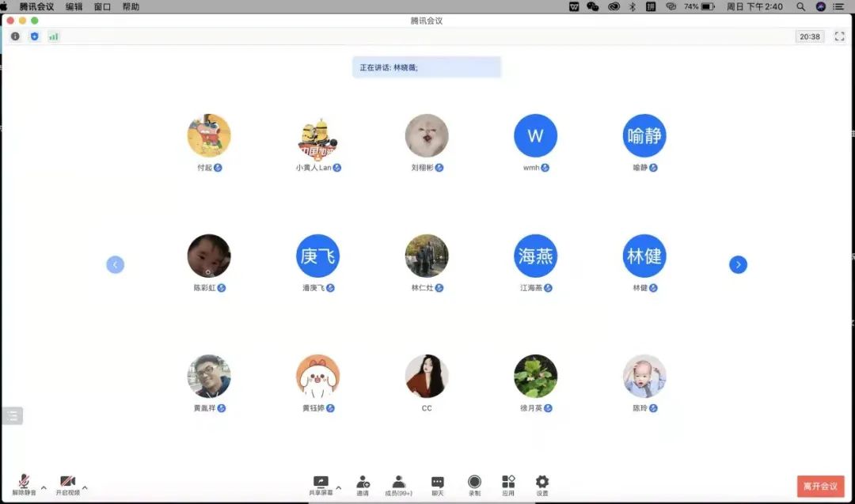Select 徐月英 plant avatar
This screenshot has width=855, height=504.
pyautogui.click(x=535, y=377)
